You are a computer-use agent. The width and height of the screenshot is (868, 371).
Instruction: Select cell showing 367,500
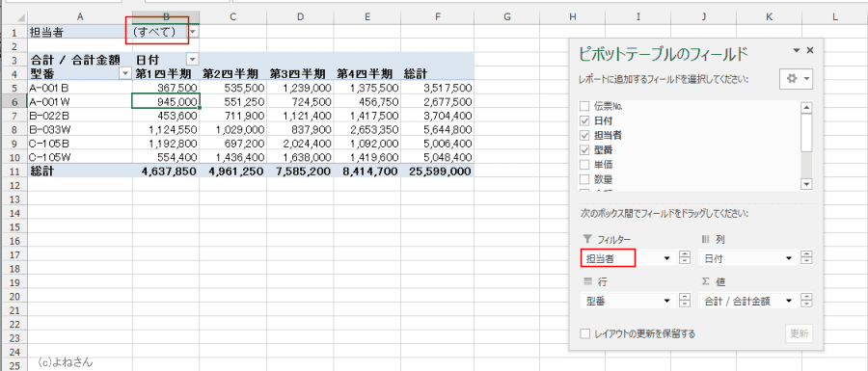pos(166,88)
